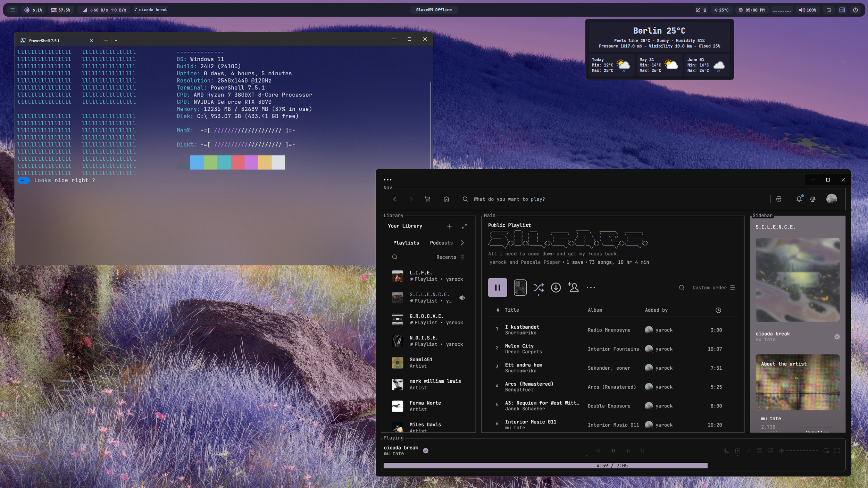The width and height of the screenshot is (868, 488).
Task: Open the notifications bell
Action: (799, 199)
